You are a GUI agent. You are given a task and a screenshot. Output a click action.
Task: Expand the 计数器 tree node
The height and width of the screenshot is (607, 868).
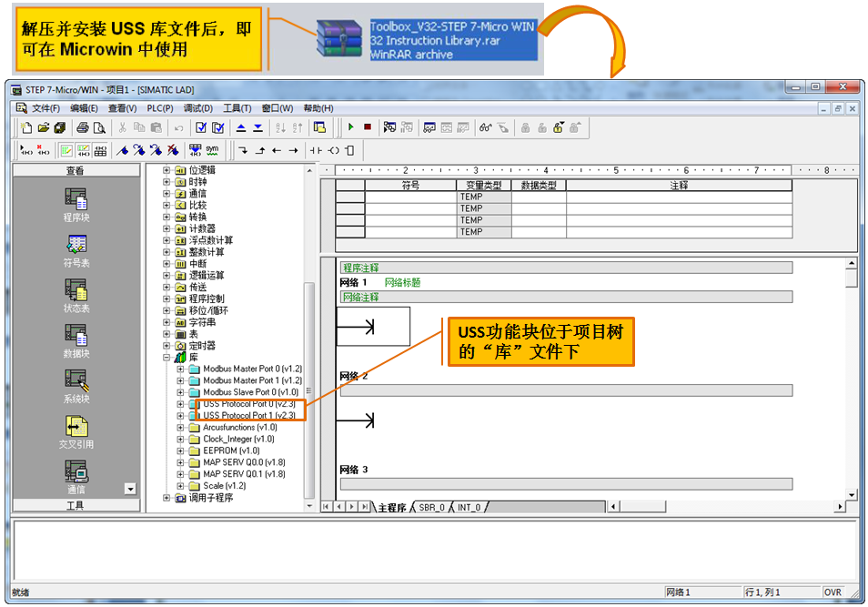coord(167,228)
